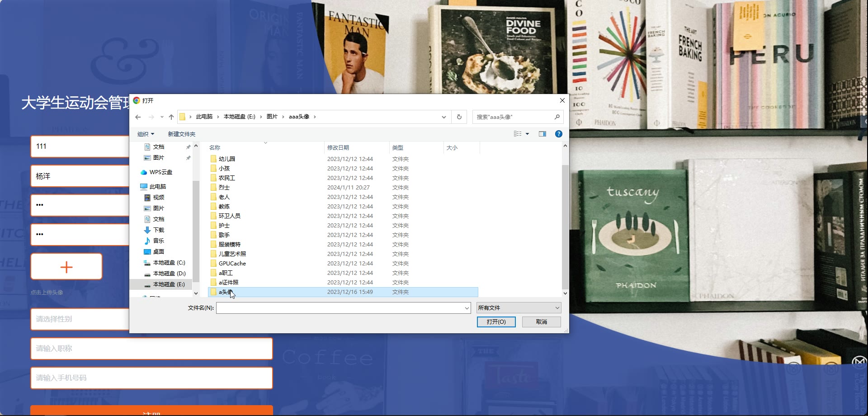Go back using the dialog's back arrow
This screenshot has height=416, width=868.
coord(138,117)
